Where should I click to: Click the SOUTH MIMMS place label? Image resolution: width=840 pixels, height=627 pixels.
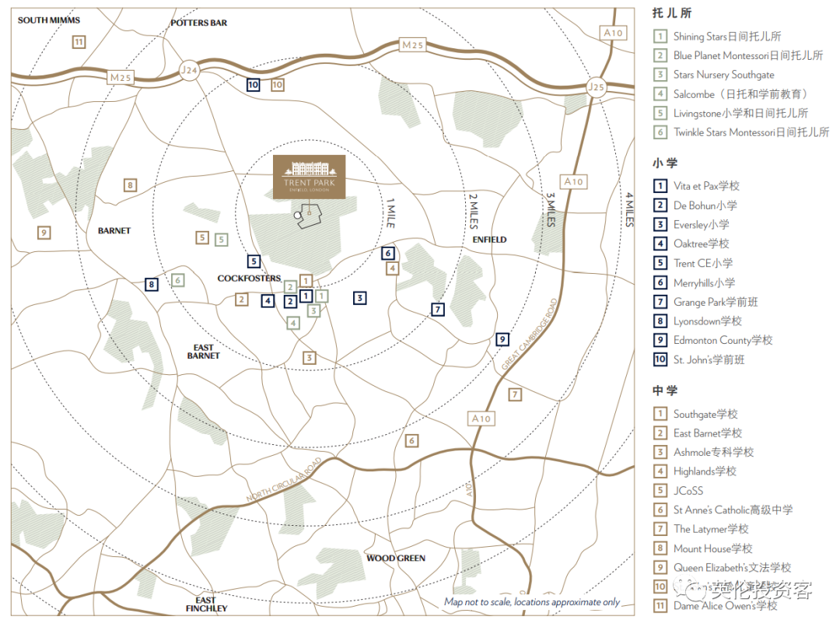point(49,20)
